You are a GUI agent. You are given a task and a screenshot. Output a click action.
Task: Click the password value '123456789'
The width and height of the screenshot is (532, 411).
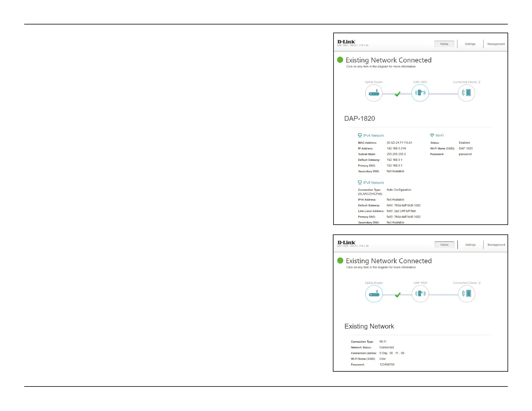387,364
